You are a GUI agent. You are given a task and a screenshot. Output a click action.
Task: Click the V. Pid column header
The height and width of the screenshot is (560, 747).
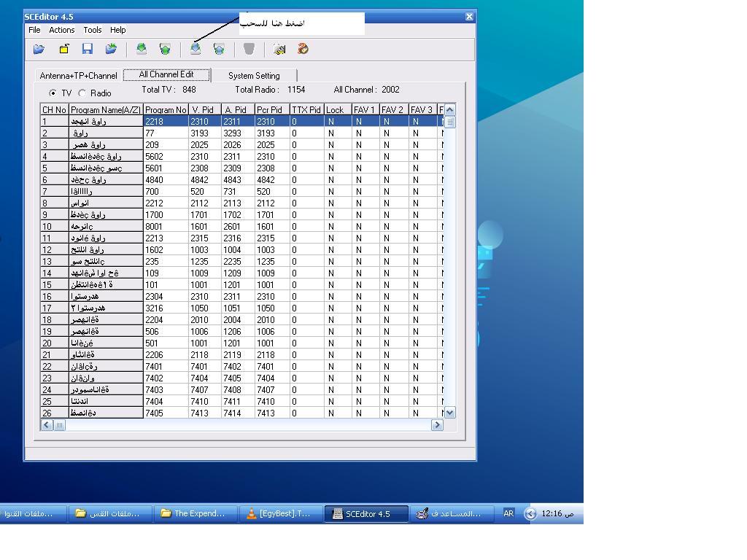click(x=205, y=109)
